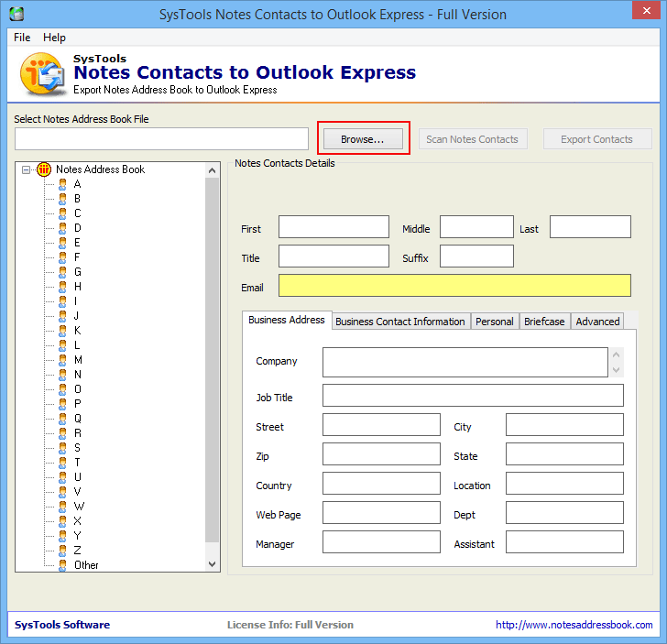Click the contact icon beside letter P

[x=62, y=404]
